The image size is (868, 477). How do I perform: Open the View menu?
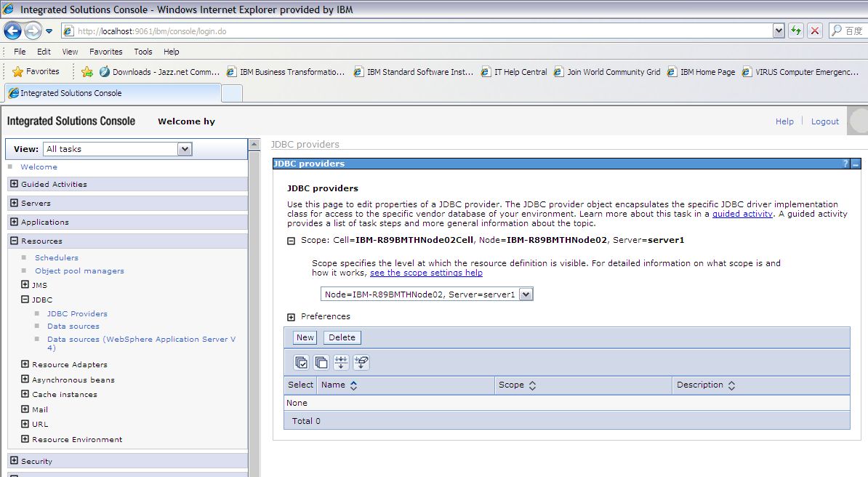pyautogui.click(x=70, y=52)
